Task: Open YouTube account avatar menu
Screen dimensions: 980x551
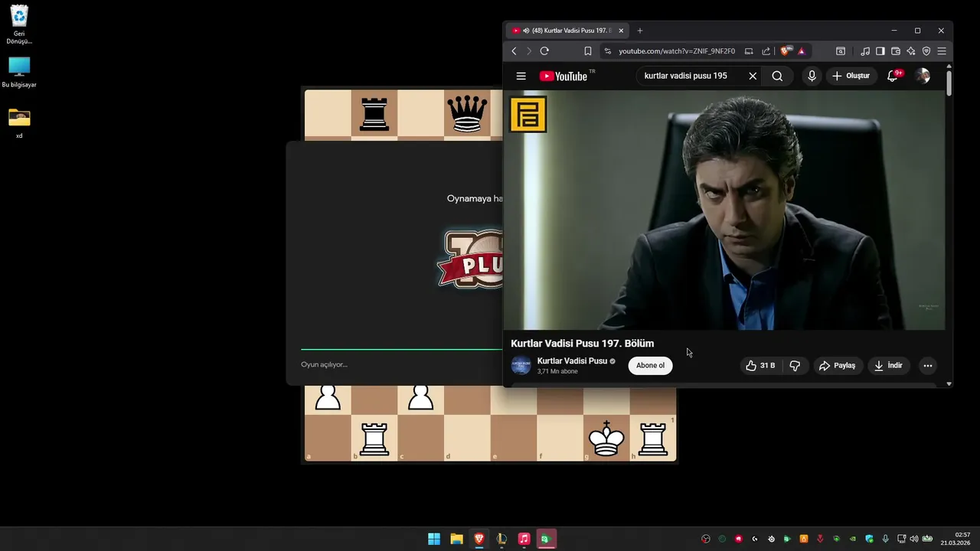Action: (x=923, y=76)
